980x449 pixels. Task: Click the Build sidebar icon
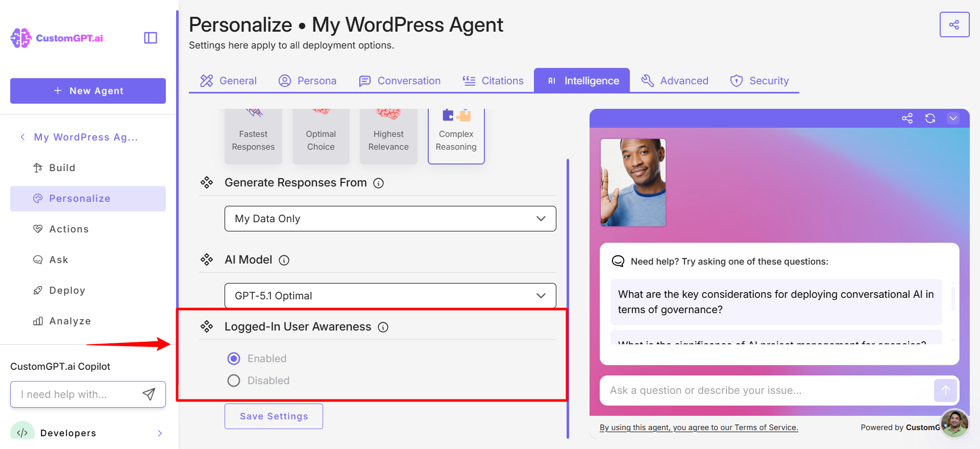coord(38,168)
